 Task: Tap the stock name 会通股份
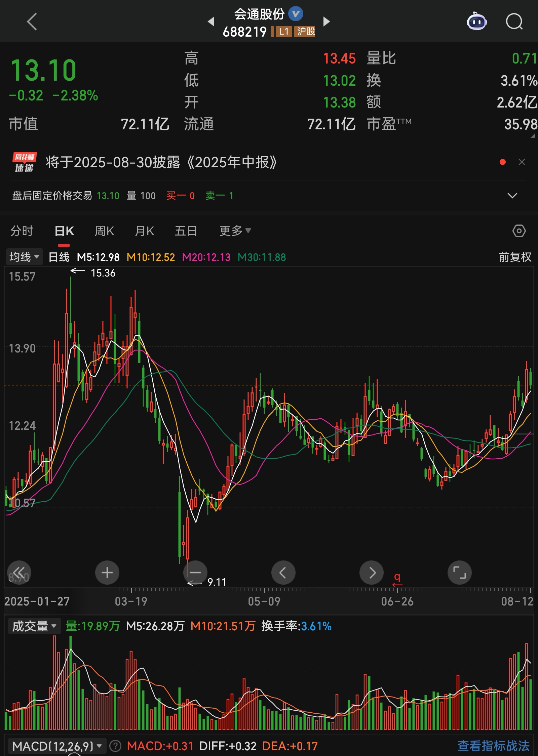pyautogui.click(x=259, y=14)
